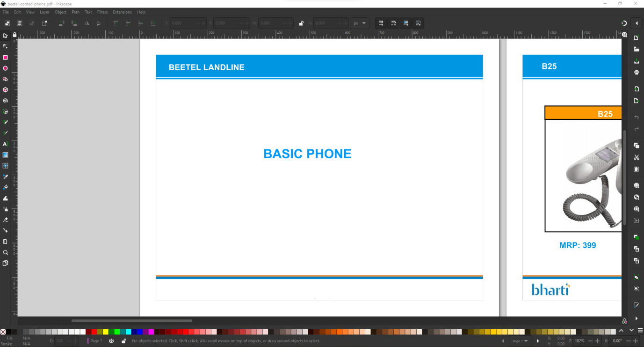Pick the yellow palette swatch
The width and height of the screenshot is (644, 347).
point(106,332)
